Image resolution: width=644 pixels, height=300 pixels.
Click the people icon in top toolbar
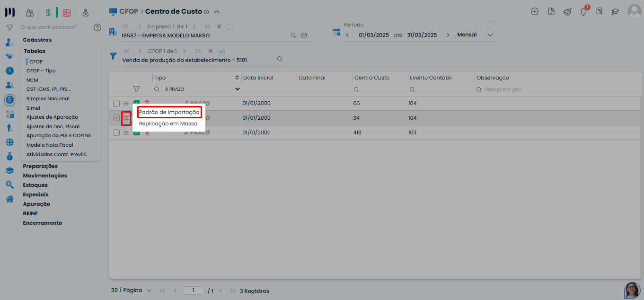[x=30, y=13]
